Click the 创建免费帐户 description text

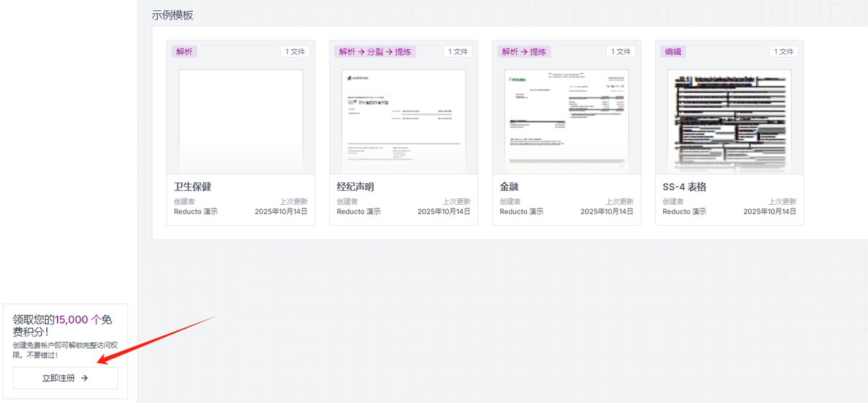pos(64,349)
